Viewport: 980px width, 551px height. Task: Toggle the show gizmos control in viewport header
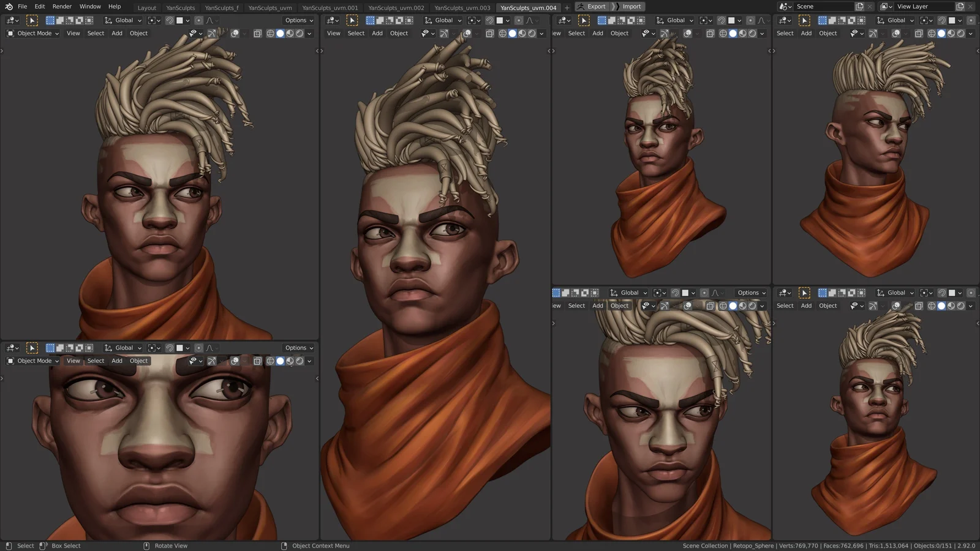coord(213,33)
